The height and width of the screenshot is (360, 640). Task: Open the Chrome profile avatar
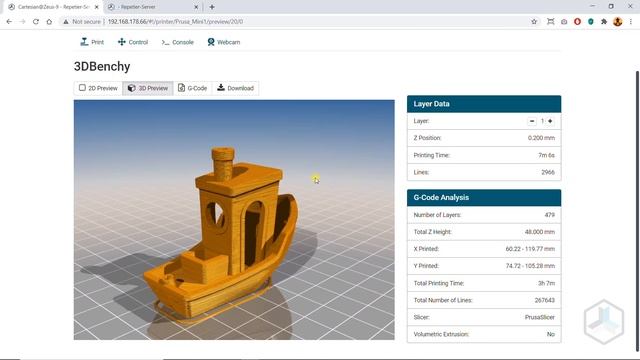(618, 22)
